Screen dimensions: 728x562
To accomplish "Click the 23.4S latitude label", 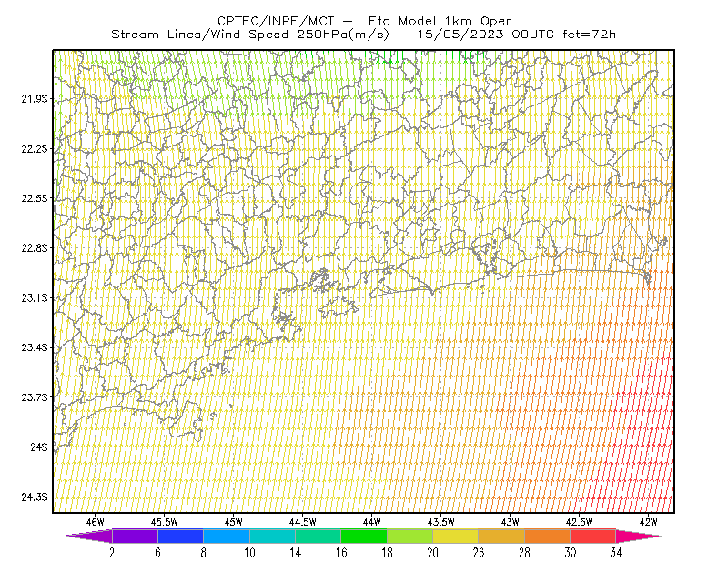I will point(35,347).
